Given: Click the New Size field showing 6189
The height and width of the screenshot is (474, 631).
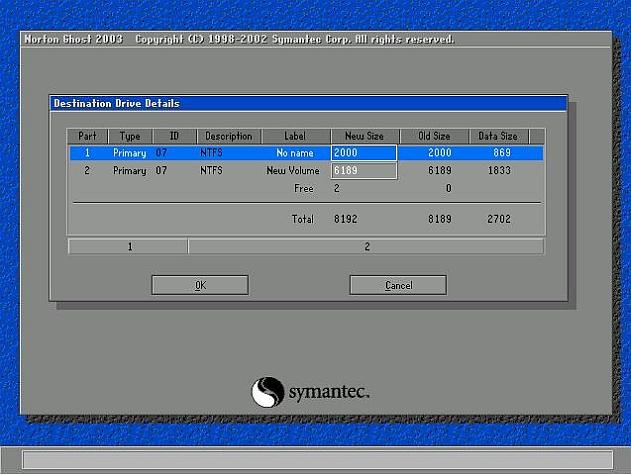Looking at the screenshot, I should (364, 170).
